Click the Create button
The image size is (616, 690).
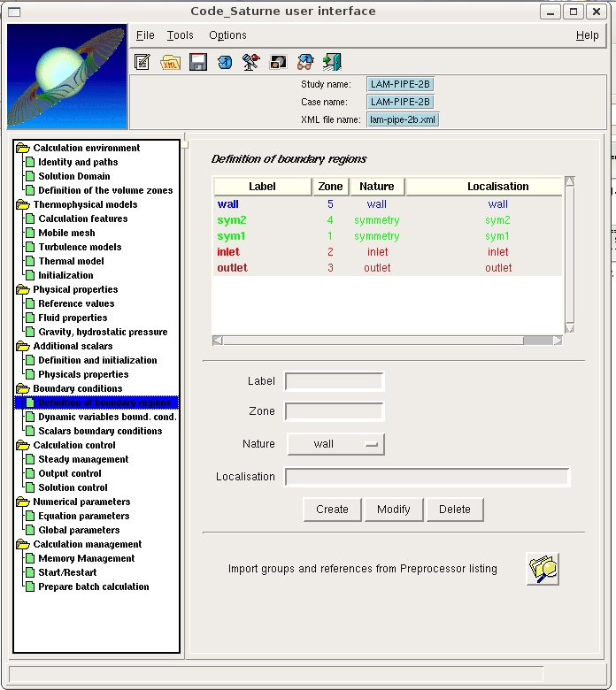tap(333, 510)
